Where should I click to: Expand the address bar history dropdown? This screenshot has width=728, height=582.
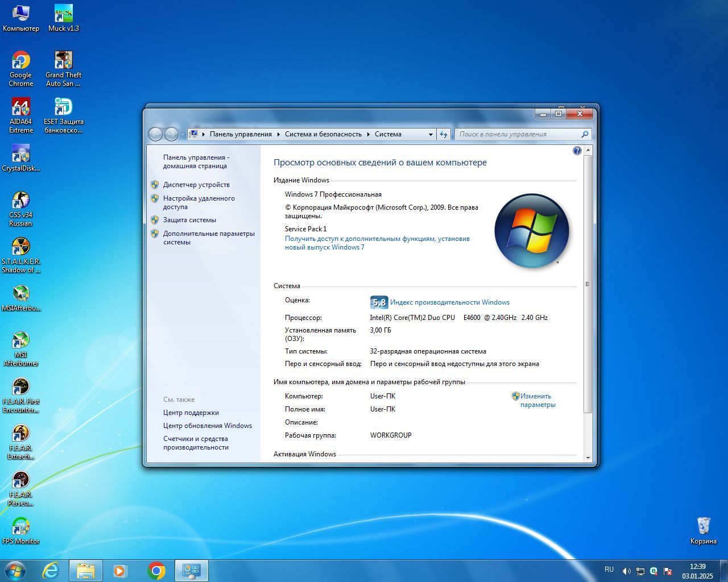coord(431,134)
